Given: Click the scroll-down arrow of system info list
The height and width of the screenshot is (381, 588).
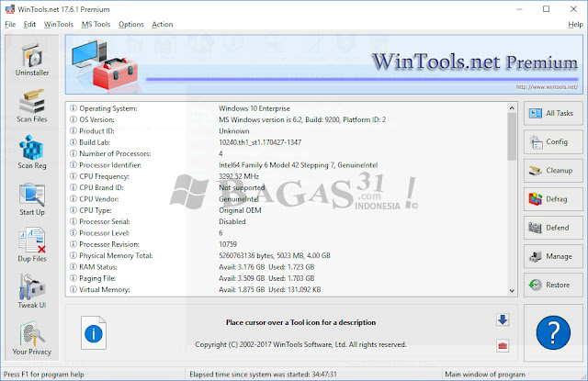Looking at the screenshot, I should pos(512,291).
